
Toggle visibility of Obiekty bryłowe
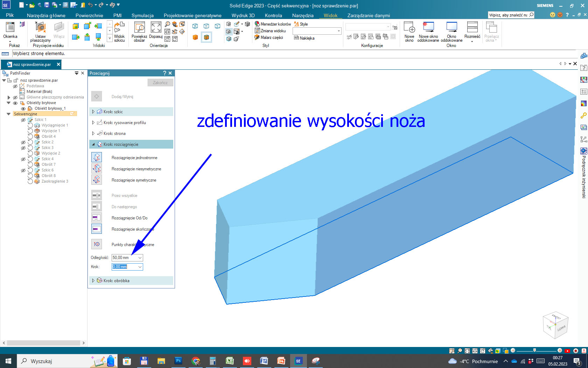tap(15, 103)
